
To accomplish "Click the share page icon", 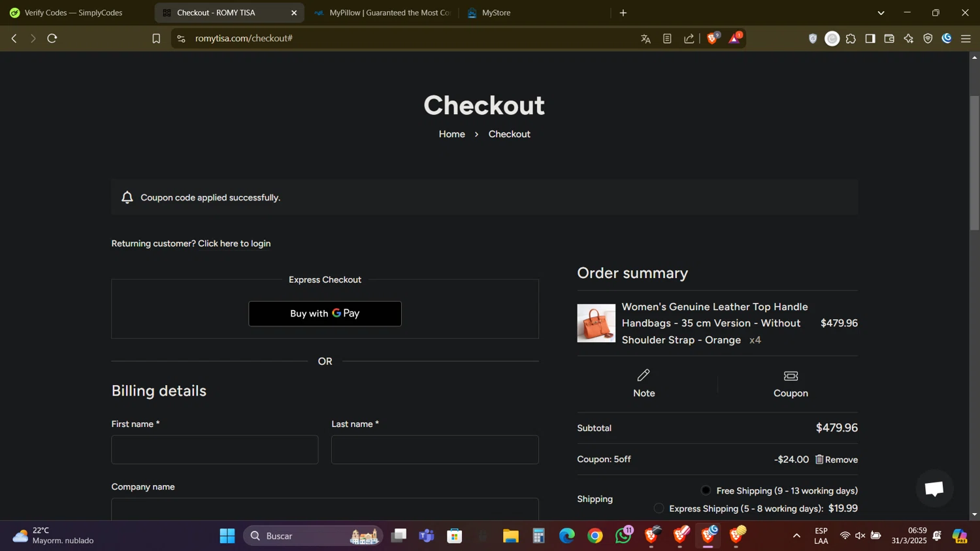I will 689,39.
